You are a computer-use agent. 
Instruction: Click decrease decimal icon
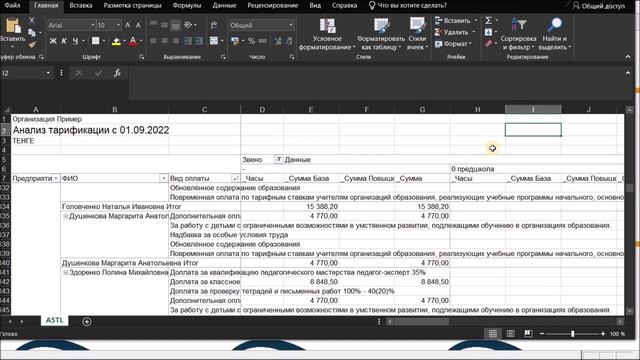289,41
